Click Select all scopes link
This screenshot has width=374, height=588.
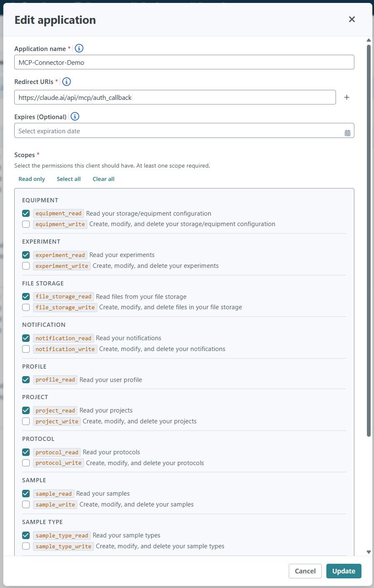(69, 179)
